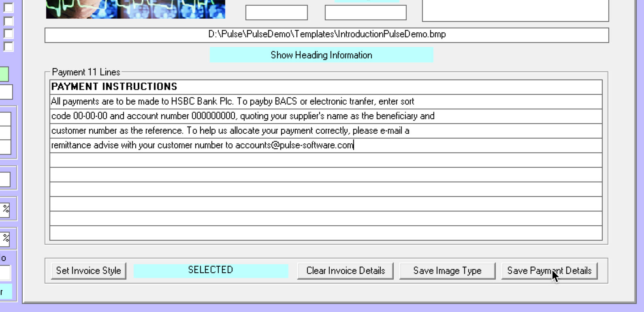Screen dimensions: 644x312
Task: Toggle the fourth checkbox on left edge
Action: pos(8,47)
